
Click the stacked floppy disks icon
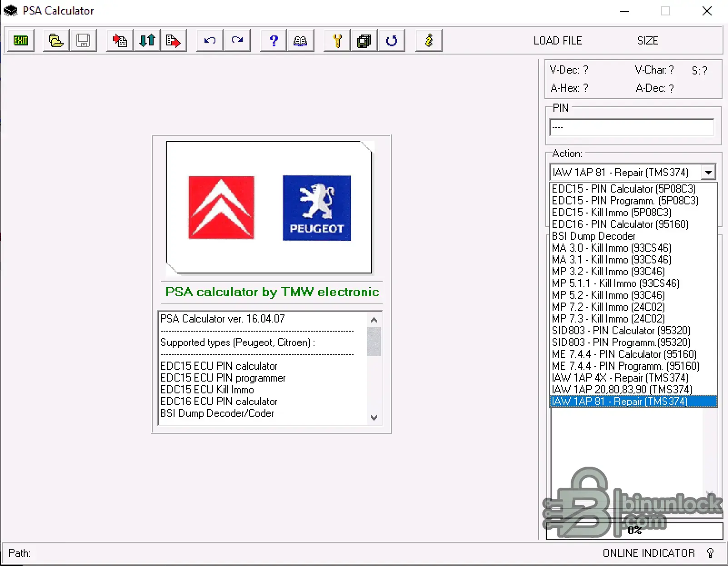tap(364, 40)
